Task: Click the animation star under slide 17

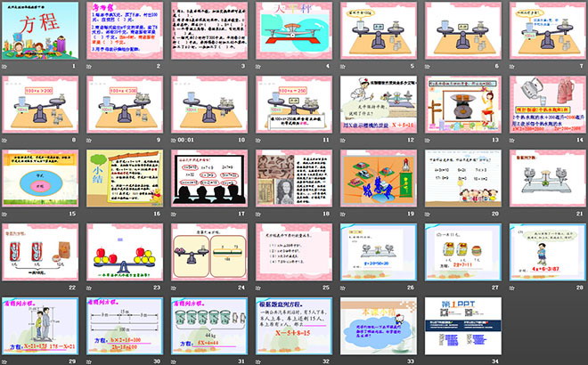Action: (x=174, y=214)
